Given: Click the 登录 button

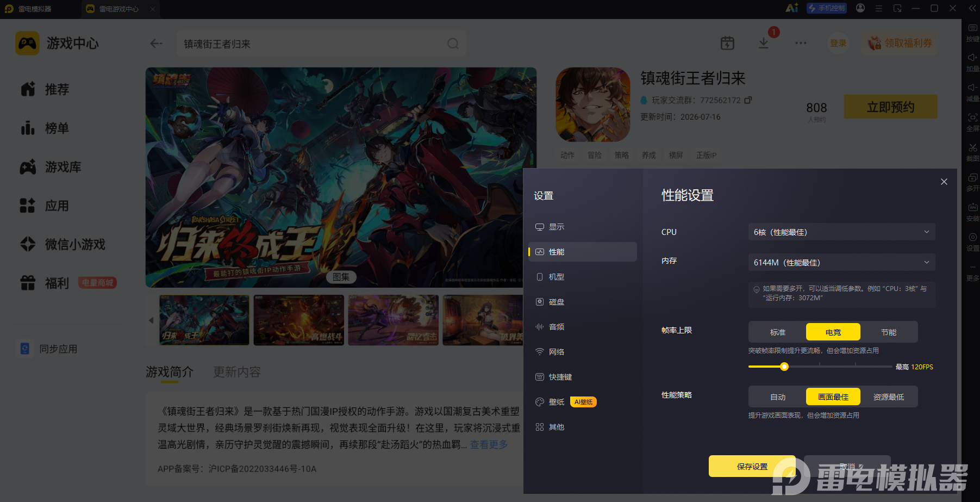Looking at the screenshot, I should coord(838,43).
